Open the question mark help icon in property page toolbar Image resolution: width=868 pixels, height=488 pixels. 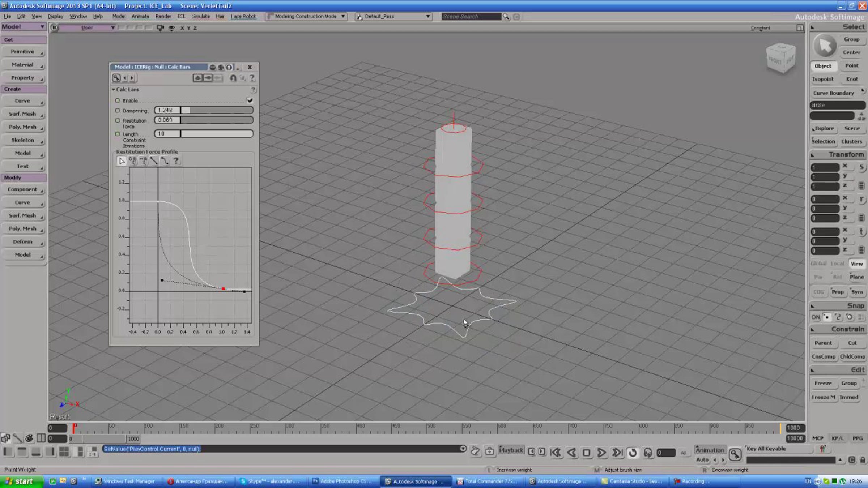click(252, 78)
